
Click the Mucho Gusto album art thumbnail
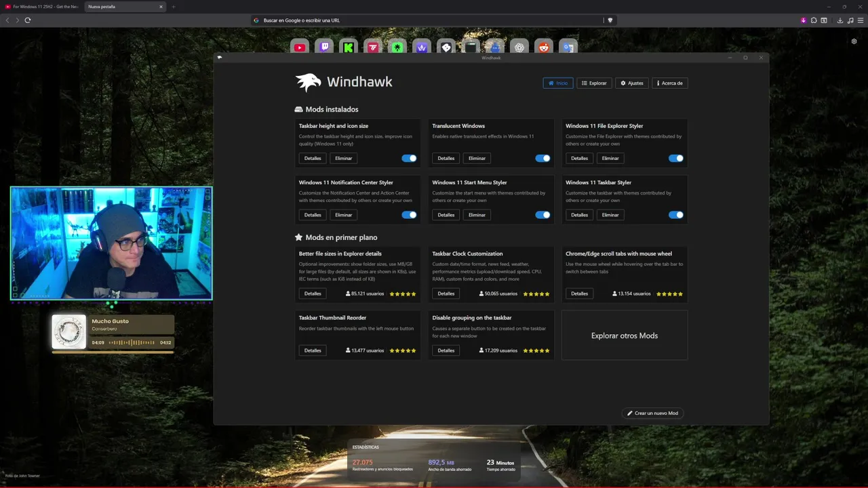point(69,331)
